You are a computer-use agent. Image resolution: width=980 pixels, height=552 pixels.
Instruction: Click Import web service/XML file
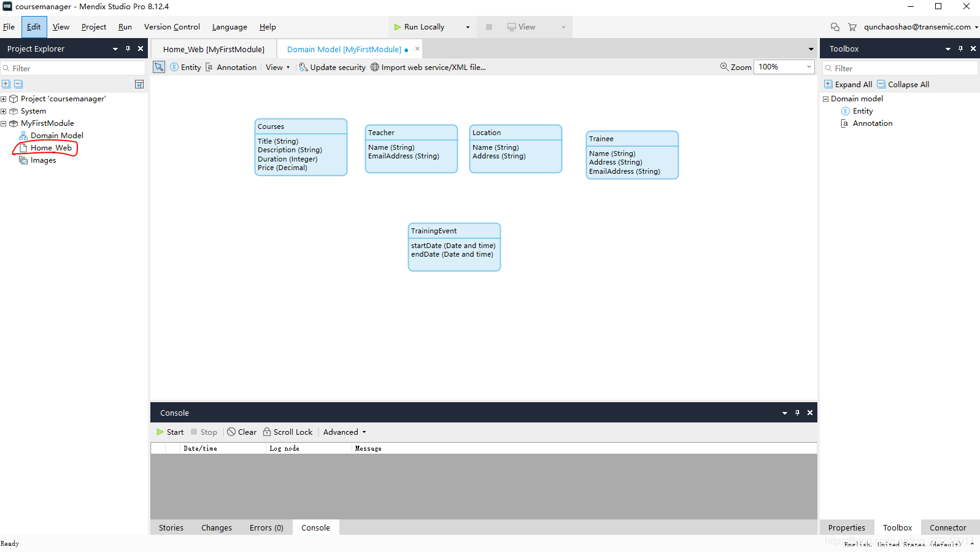(428, 68)
